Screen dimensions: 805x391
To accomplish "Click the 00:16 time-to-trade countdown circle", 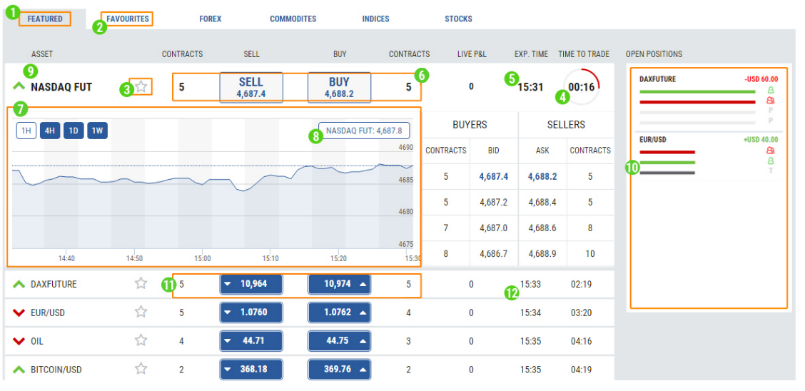I will pyautogui.click(x=581, y=87).
